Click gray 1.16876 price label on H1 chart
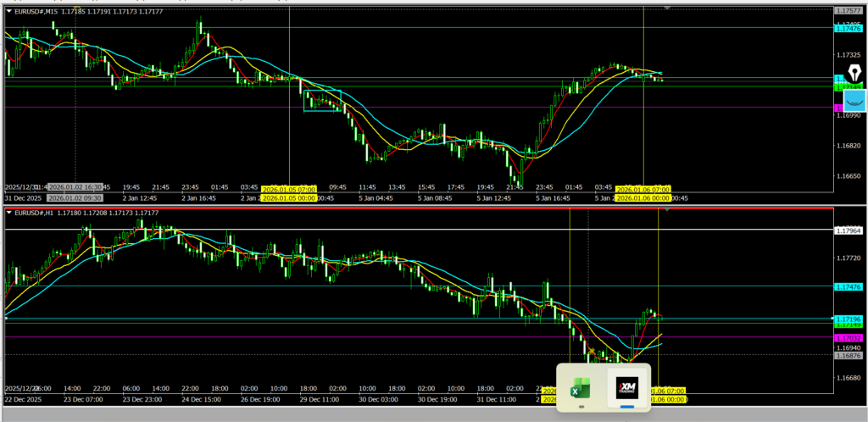Viewport: 868px width, 422px height. (848, 356)
